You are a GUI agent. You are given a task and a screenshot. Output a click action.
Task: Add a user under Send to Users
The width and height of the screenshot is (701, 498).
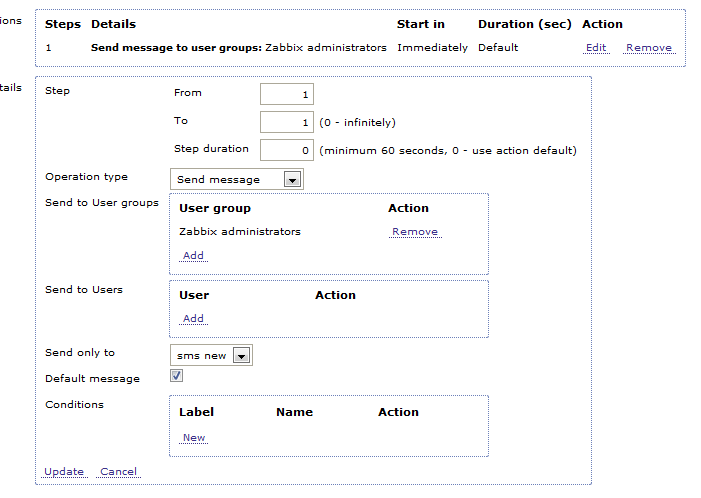coord(193,319)
